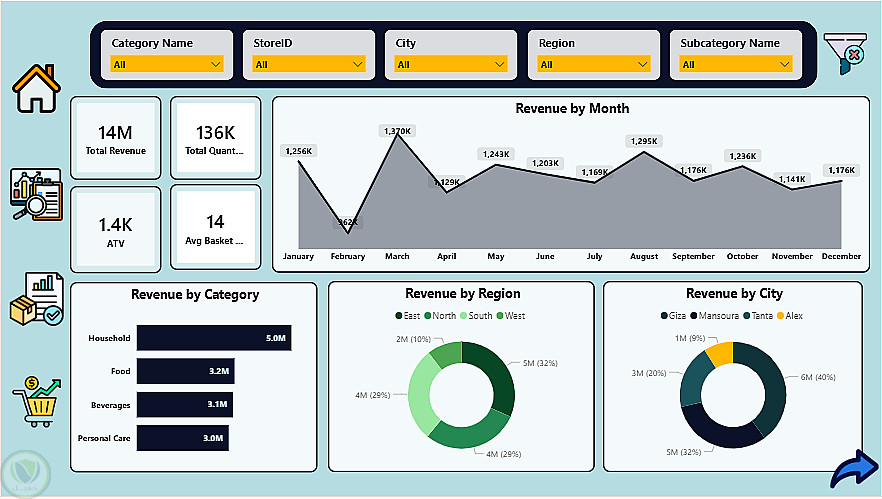Open the shopping cart sales icon
Screen dimensions: 882x499
37,402
